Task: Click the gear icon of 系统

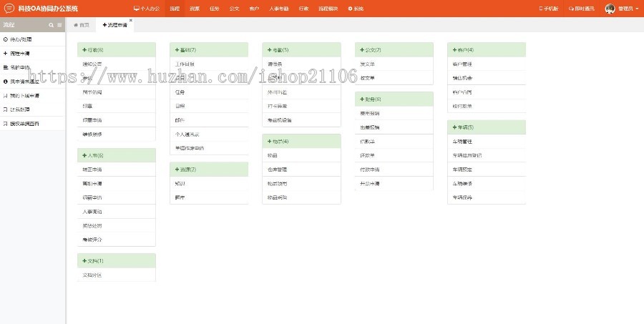Action: point(350,8)
